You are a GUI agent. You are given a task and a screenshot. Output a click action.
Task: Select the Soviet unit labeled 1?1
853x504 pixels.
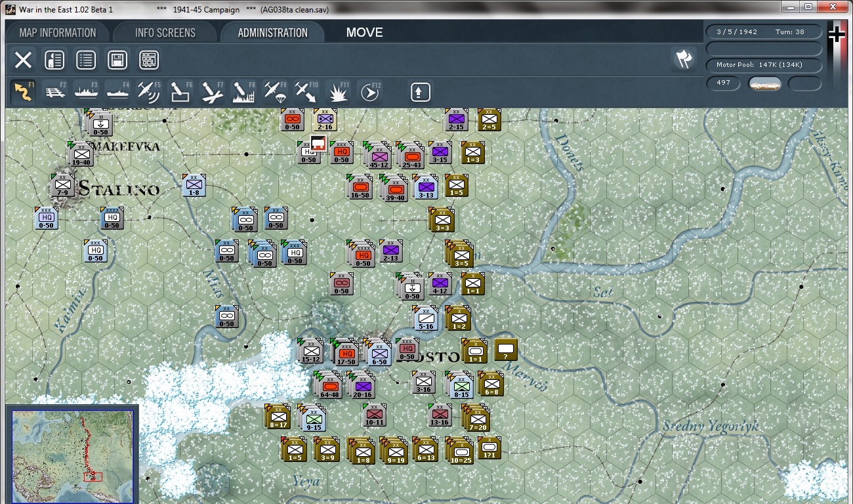(x=489, y=448)
